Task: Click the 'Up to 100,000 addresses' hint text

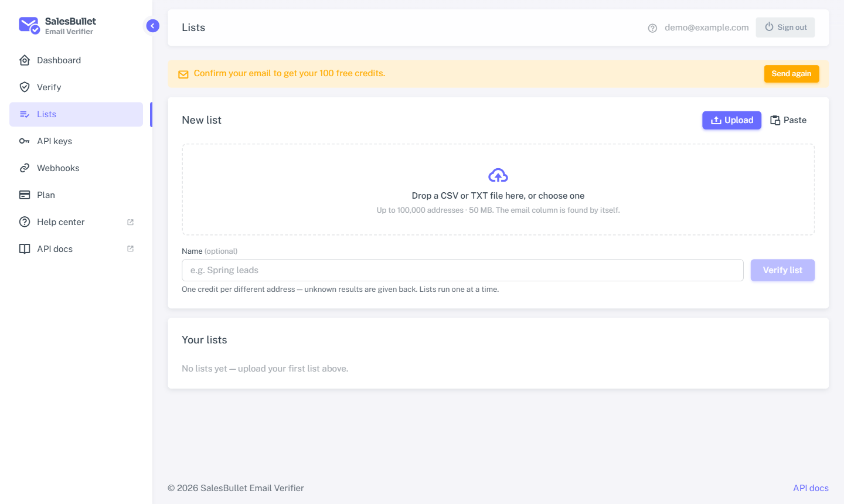Action: click(498, 210)
